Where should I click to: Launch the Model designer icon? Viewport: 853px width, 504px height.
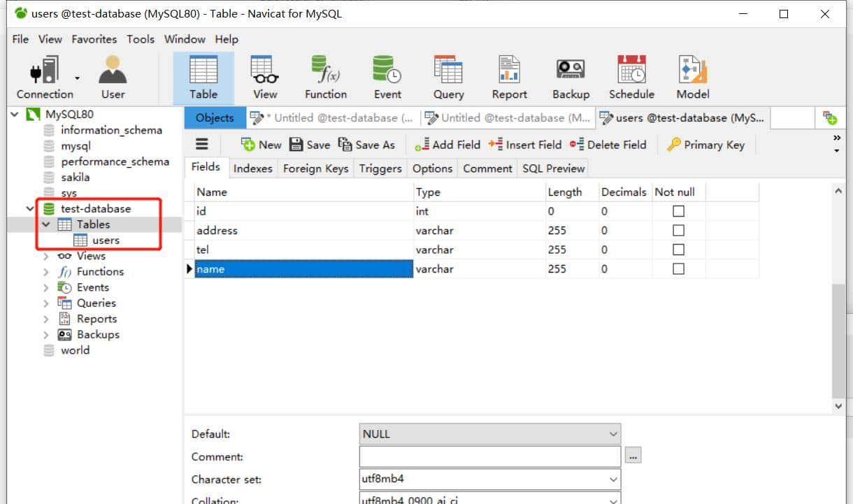click(693, 78)
